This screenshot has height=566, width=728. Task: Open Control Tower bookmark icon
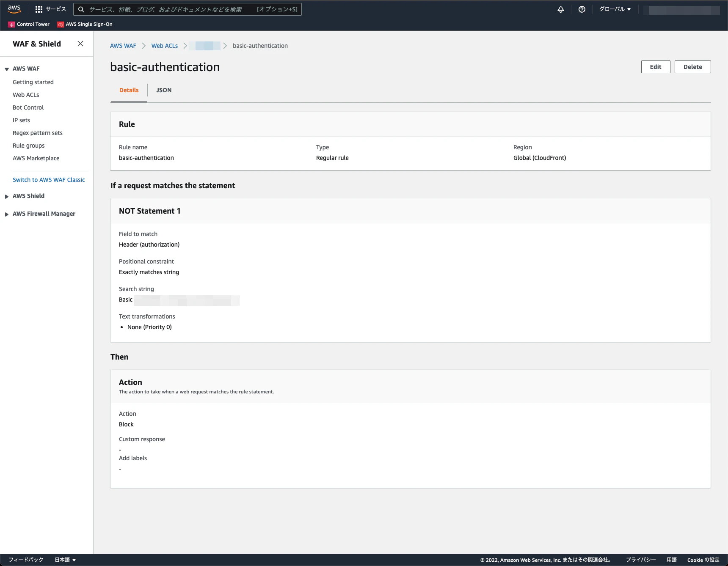11,25
